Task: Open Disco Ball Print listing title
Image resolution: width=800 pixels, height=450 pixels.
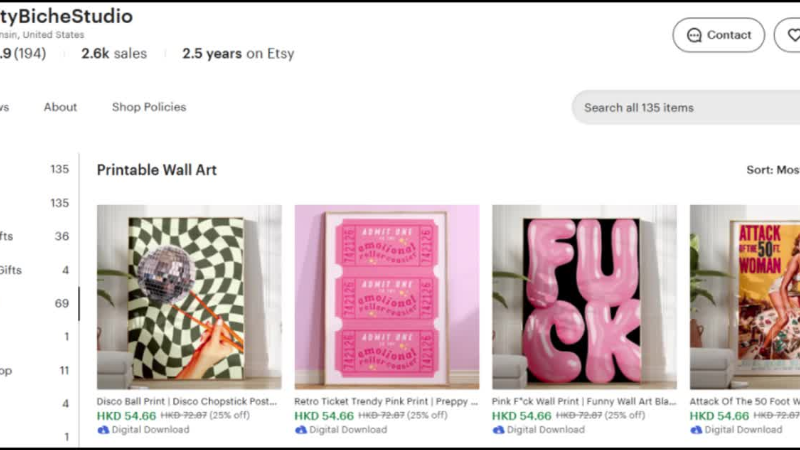Action: click(188, 401)
